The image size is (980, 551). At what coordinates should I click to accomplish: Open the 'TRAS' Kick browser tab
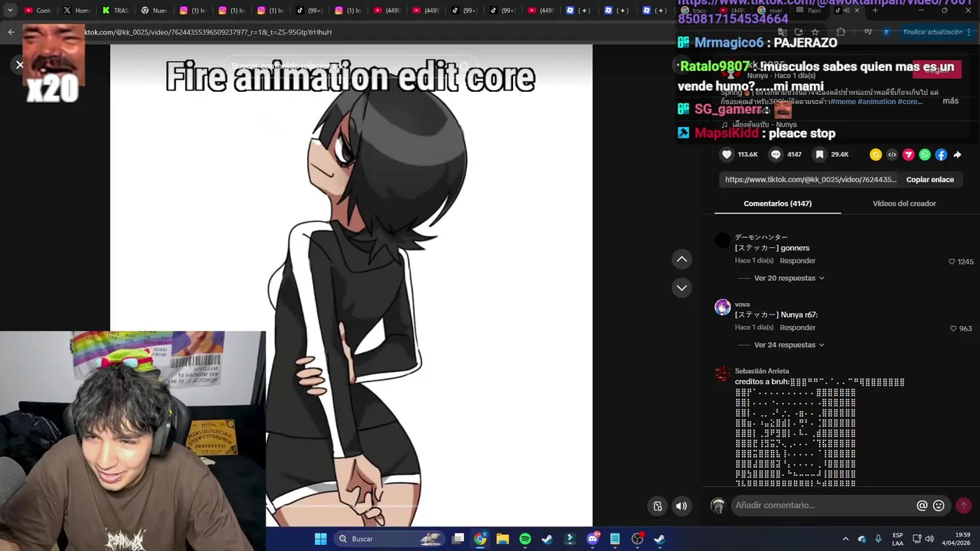115,10
